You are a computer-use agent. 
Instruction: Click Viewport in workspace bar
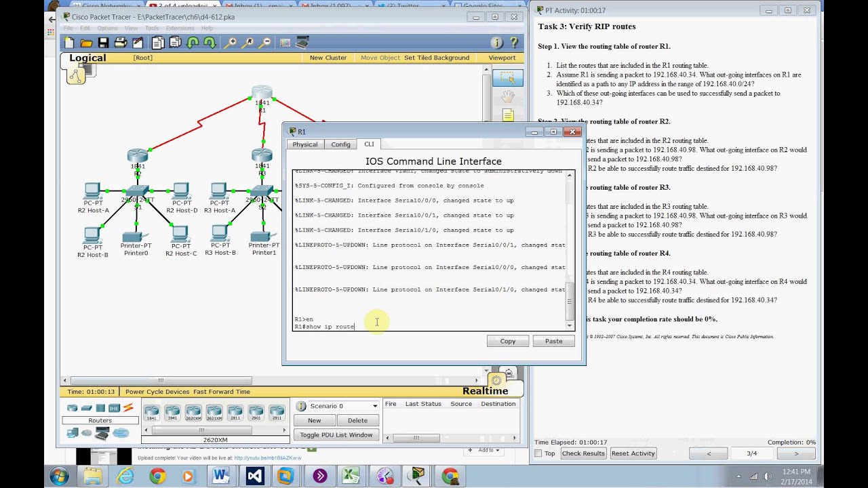tap(502, 58)
